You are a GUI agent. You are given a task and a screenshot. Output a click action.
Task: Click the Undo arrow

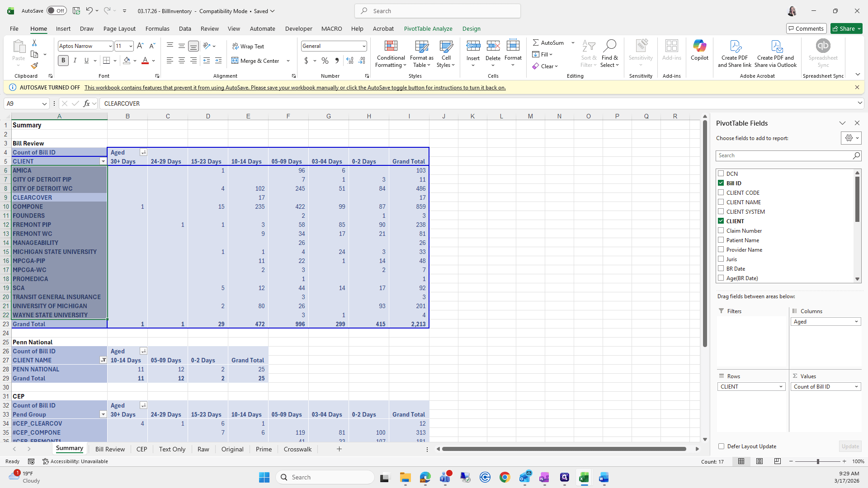90,11
